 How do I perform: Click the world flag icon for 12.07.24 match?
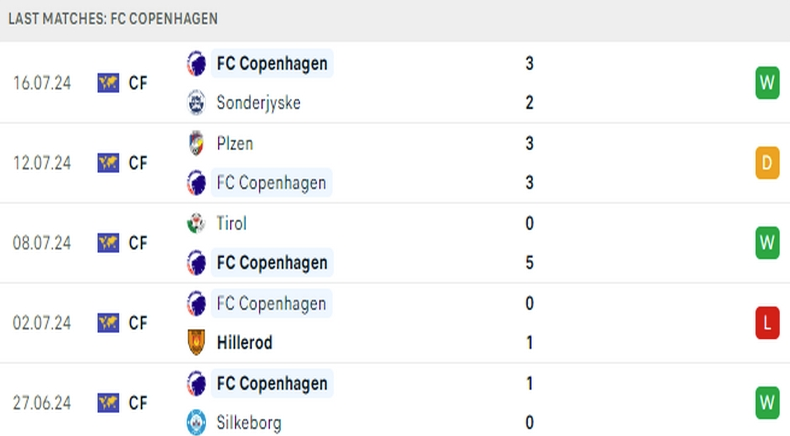[x=108, y=163]
